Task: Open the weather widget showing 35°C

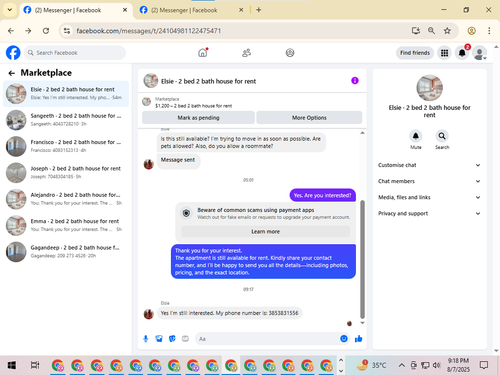Action: coord(371,365)
